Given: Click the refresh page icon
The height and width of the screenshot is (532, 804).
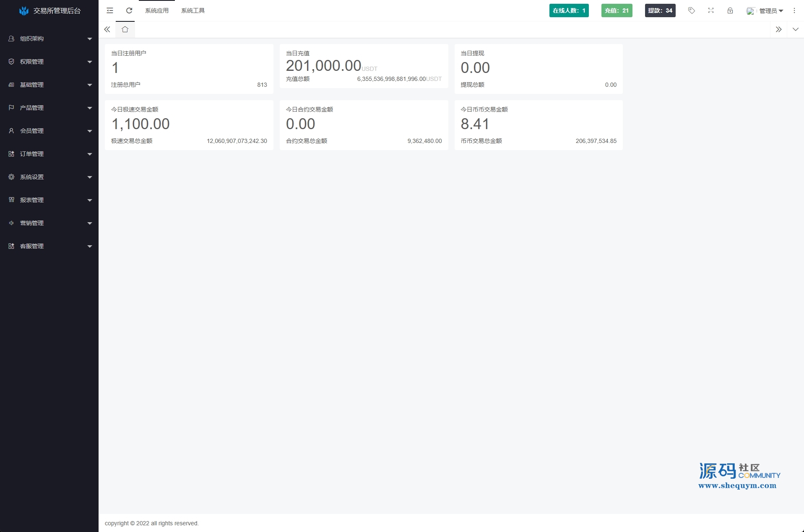Looking at the screenshot, I should (129, 10).
